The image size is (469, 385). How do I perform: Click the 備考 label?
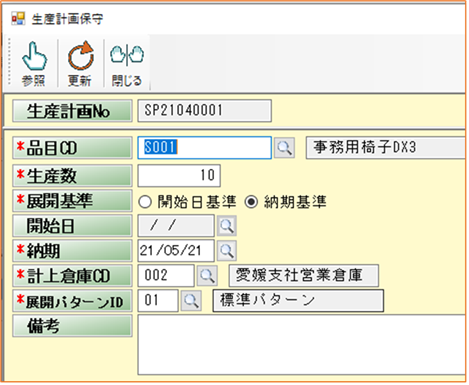(x=72, y=326)
